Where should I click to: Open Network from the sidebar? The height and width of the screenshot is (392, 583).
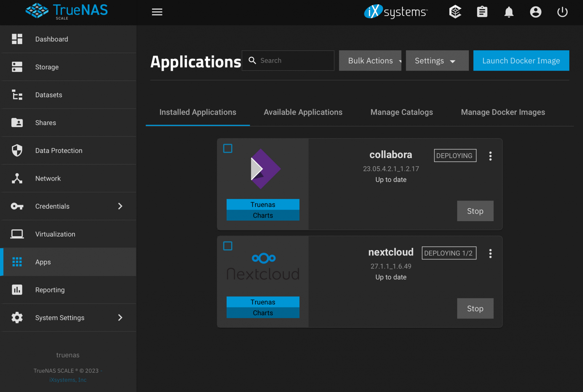click(x=68, y=178)
